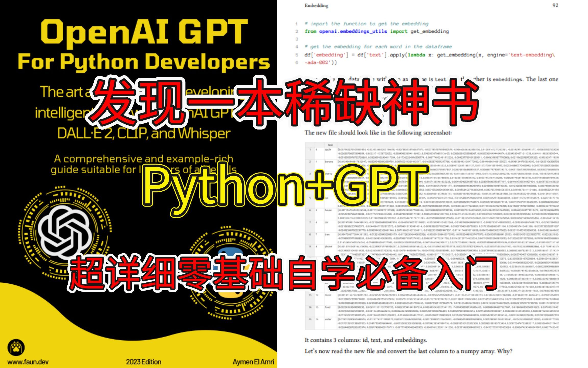Click the '2023 Edition' label
The width and height of the screenshot is (588, 368).
(x=144, y=362)
